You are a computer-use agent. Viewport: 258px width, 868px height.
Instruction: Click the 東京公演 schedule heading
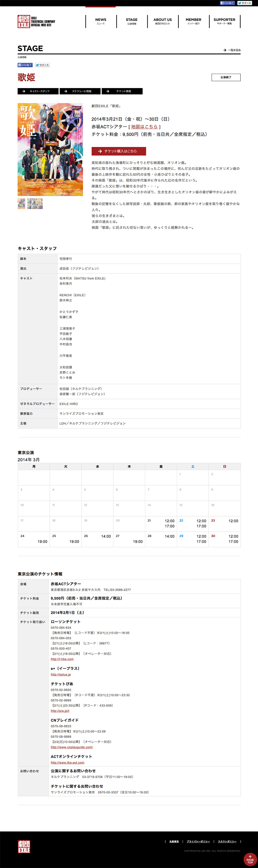[26, 453]
